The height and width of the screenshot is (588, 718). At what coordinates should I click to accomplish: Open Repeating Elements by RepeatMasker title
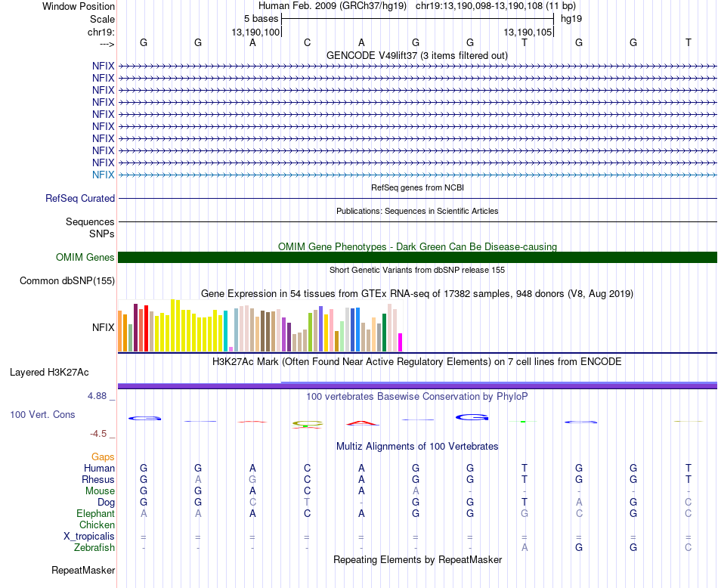417,559
